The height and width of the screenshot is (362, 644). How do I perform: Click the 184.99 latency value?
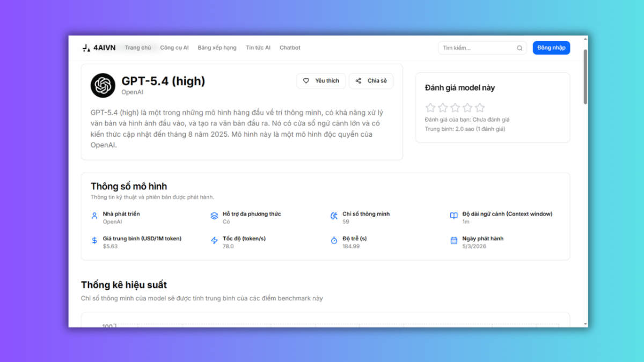(351, 246)
